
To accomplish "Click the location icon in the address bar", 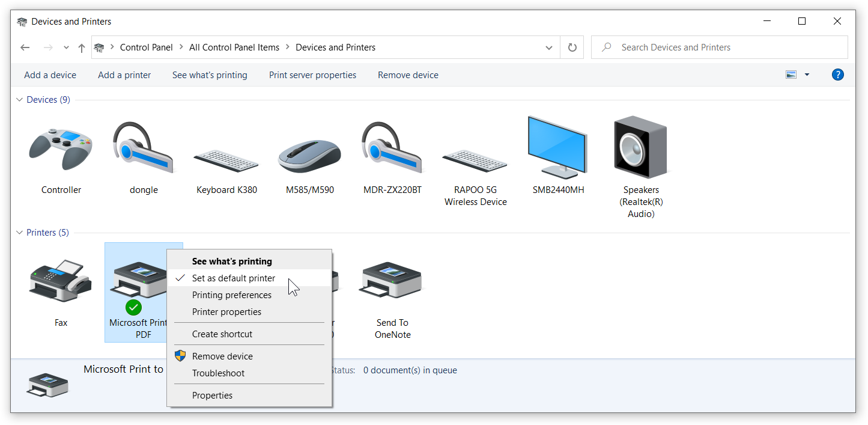I will [x=99, y=47].
